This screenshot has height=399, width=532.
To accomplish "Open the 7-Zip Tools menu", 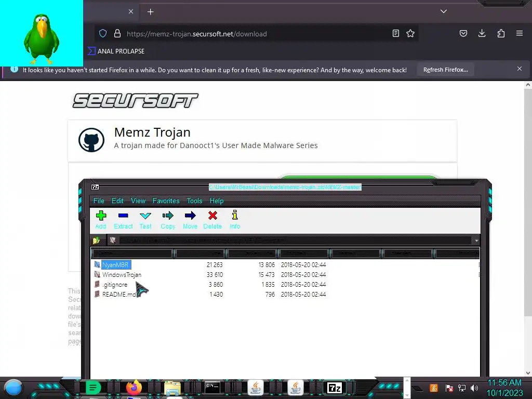I will click(x=194, y=201).
